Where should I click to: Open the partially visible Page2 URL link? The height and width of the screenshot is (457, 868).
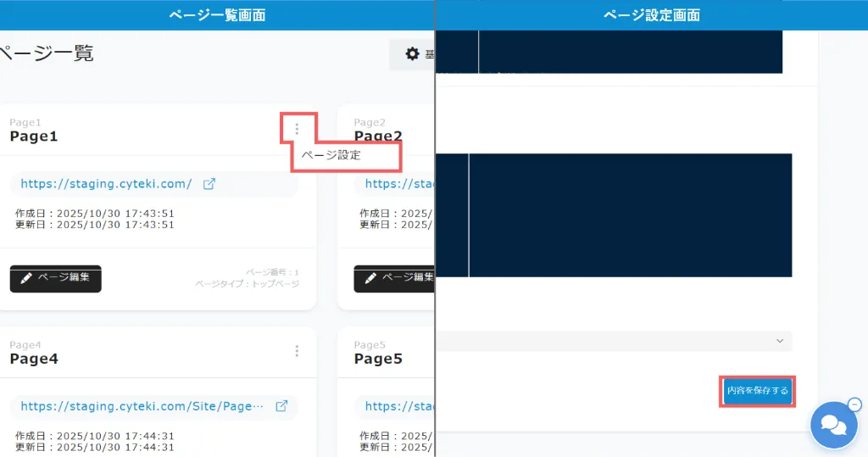pyautogui.click(x=399, y=184)
